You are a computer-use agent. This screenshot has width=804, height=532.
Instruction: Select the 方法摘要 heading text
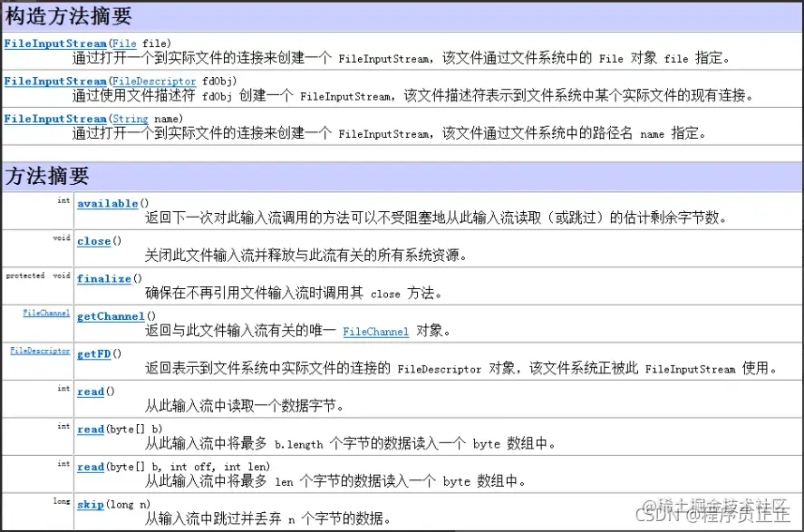(47, 176)
